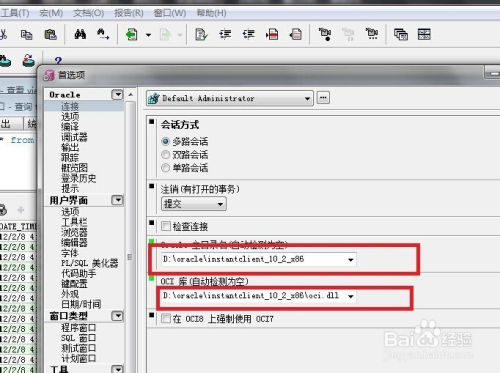Select 字体 under 用户界面

[70, 253]
